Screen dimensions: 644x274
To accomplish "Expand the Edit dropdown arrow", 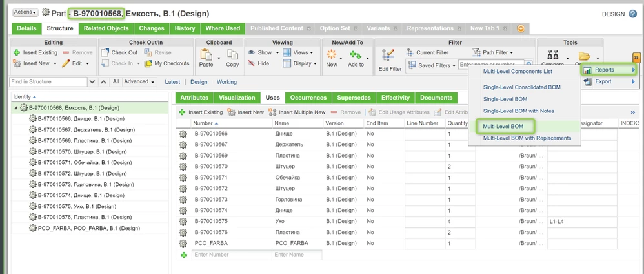I will pos(87,64).
